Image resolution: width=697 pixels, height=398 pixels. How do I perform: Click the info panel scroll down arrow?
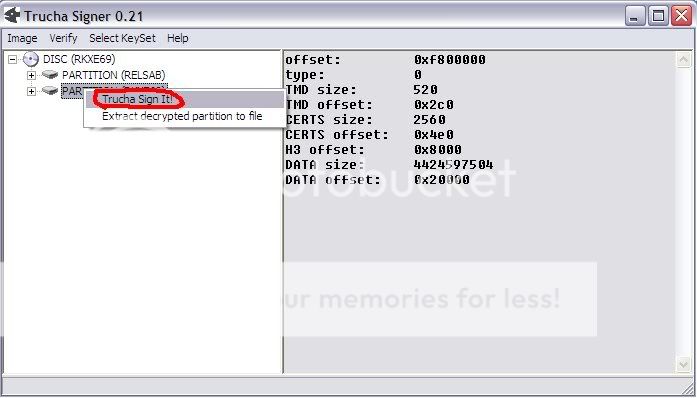pyautogui.click(x=683, y=365)
